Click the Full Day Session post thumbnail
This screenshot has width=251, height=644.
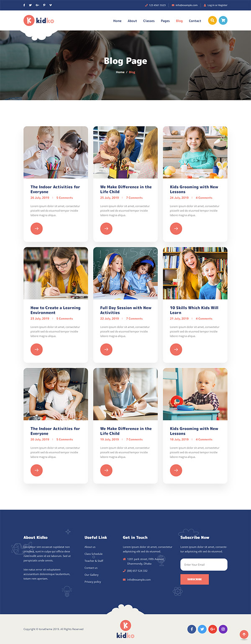pos(125,273)
